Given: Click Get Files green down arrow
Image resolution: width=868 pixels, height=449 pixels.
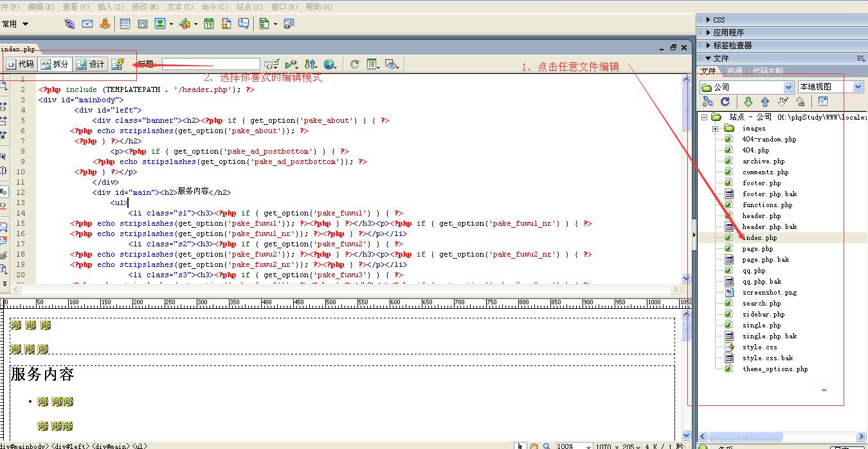Looking at the screenshot, I should (748, 102).
